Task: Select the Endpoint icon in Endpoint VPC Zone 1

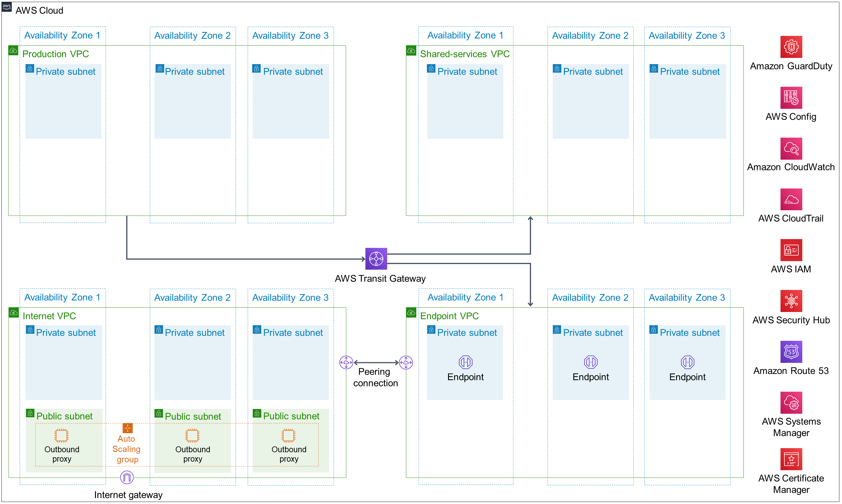Action: click(x=465, y=362)
